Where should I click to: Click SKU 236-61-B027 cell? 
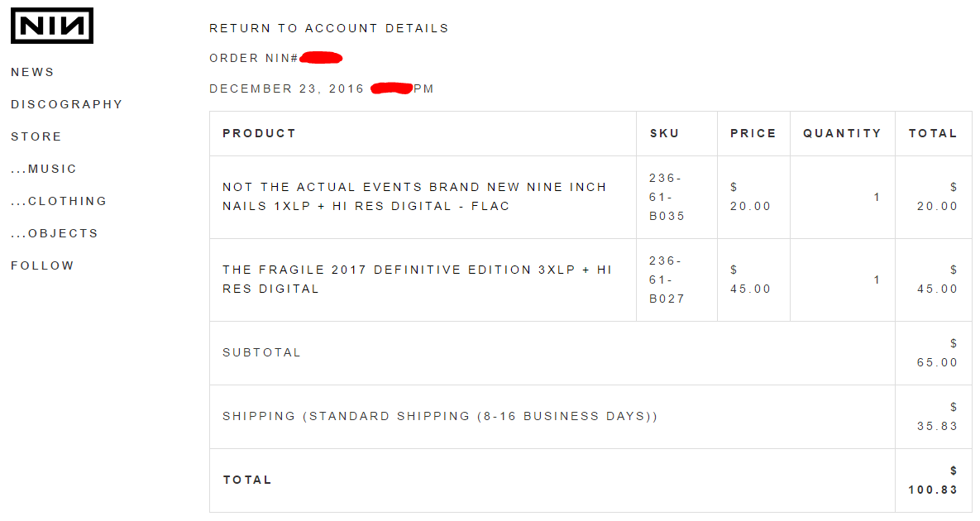(667, 280)
